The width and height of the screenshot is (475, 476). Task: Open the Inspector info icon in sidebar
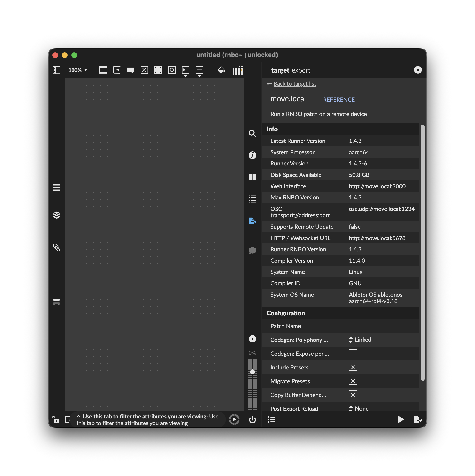coord(252,155)
